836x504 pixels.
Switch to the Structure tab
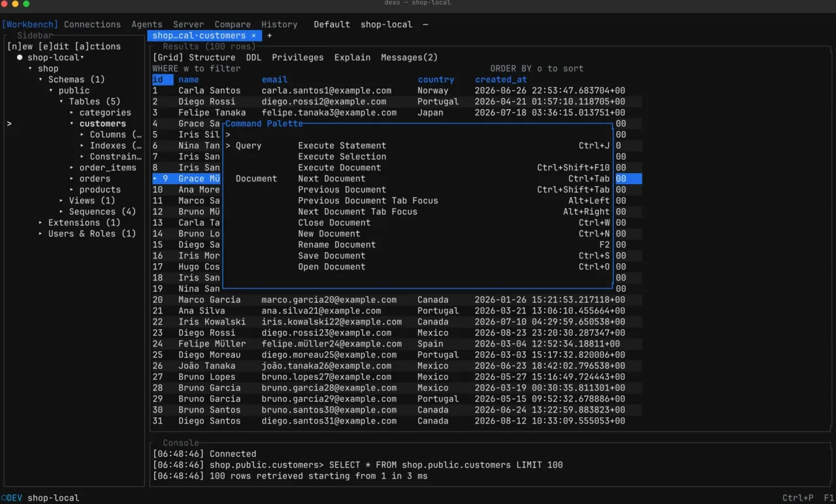pyautogui.click(x=212, y=57)
